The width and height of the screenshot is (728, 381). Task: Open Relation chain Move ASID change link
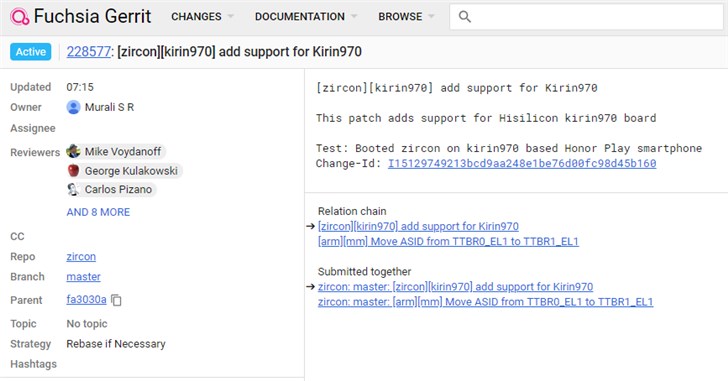point(448,241)
